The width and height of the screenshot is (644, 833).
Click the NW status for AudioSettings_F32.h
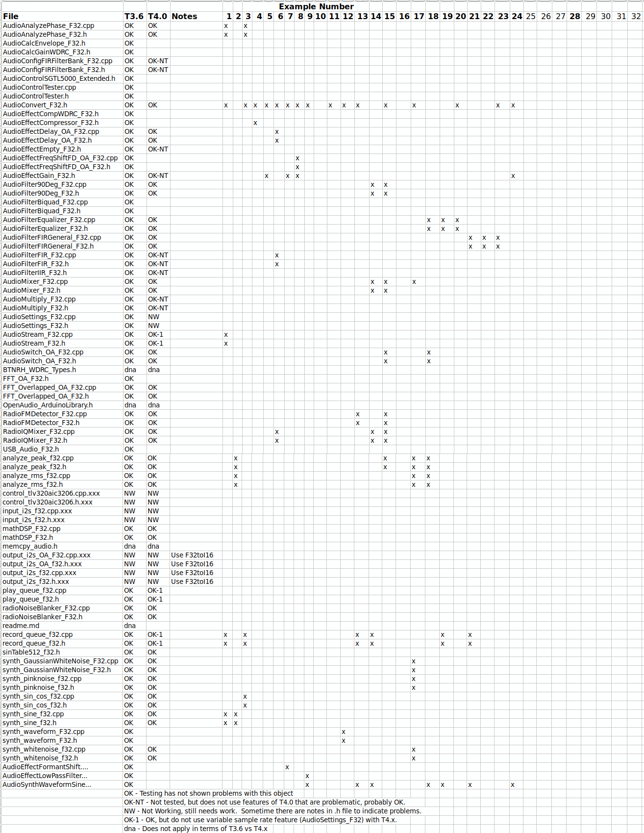point(158,326)
